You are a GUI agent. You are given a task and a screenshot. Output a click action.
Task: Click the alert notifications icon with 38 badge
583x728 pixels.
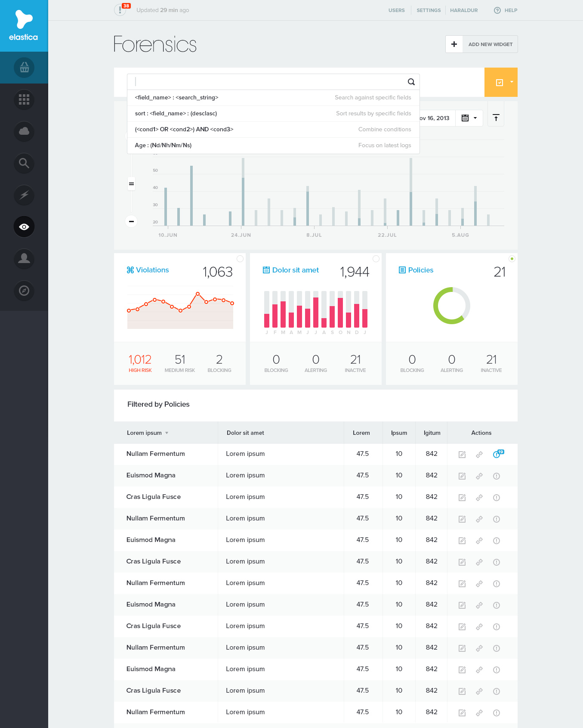tap(120, 10)
